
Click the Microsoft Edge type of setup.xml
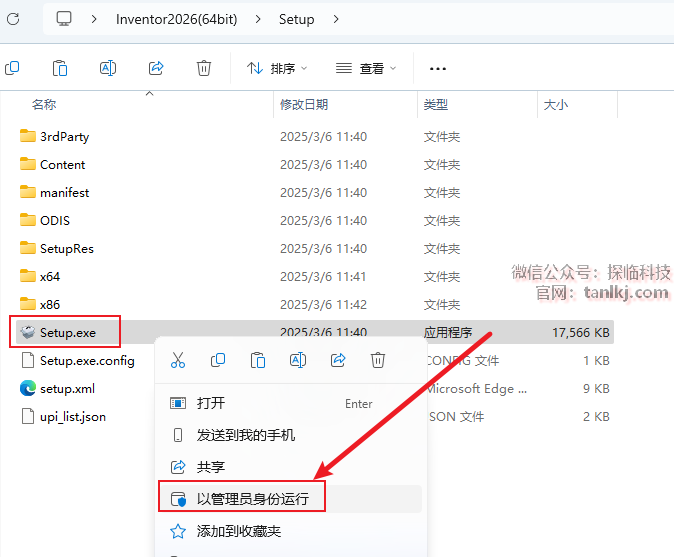click(477, 389)
